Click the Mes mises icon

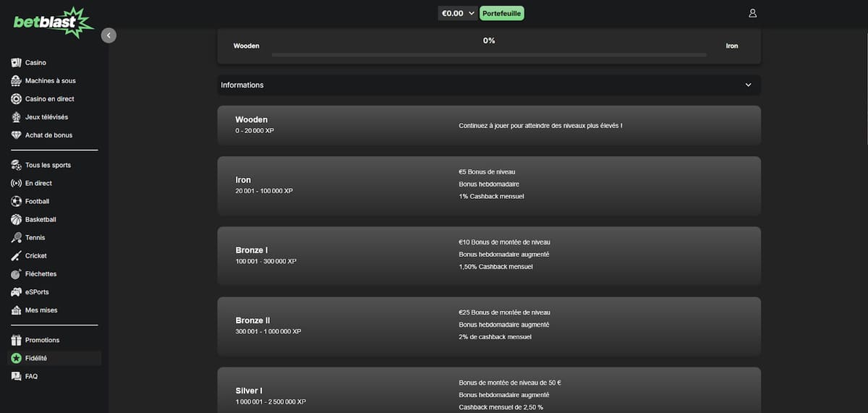tap(17, 310)
